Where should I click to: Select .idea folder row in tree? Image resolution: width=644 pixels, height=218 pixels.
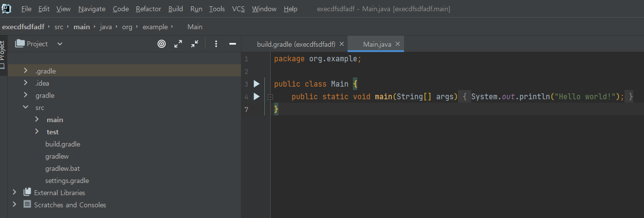pyautogui.click(x=124, y=83)
